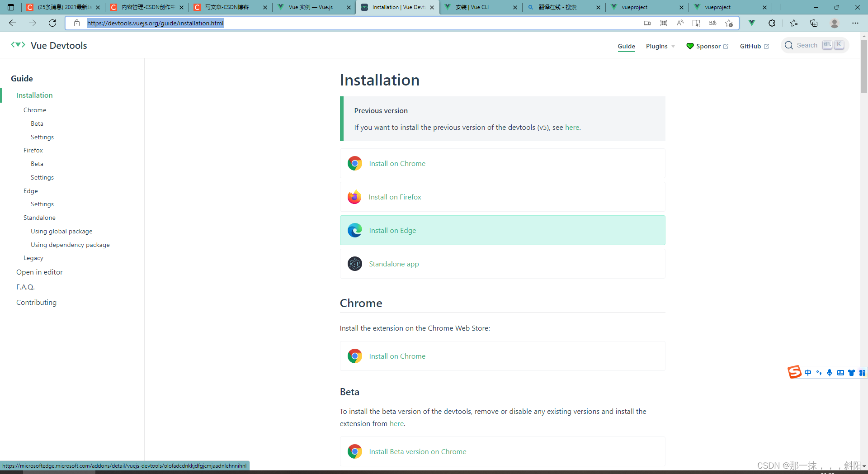
Task: Open Sogou skin shirt icon
Action: tap(851, 373)
